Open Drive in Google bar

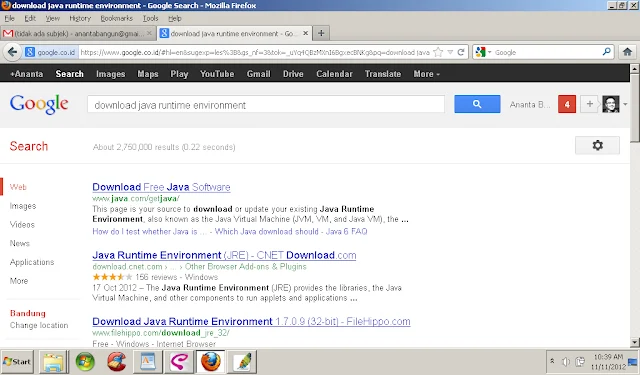(293, 74)
